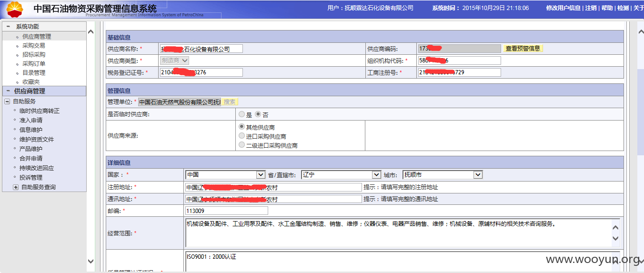Select 临时供应商转正 tree item
The width and height of the screenshot is (644, 273).
40,111
